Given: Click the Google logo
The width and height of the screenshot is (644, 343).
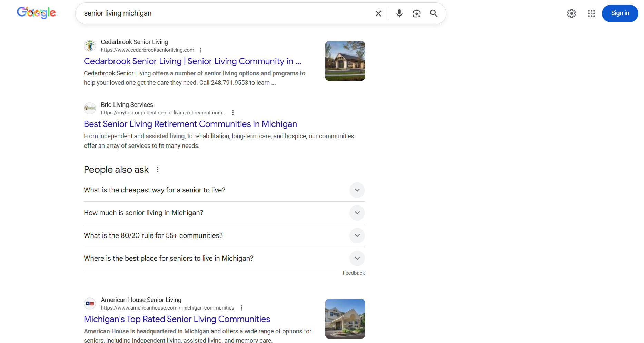Looking at the screenshot, I should coord(36,13).
